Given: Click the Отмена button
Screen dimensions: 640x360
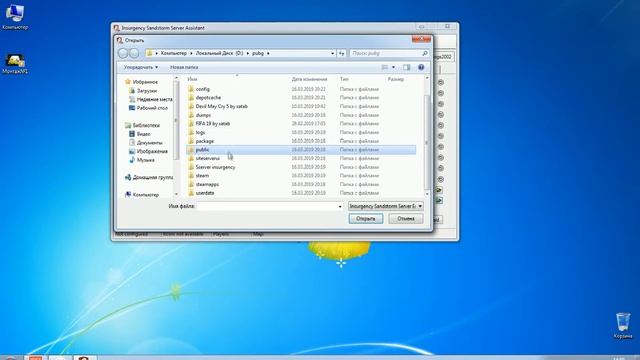Looking at the screenshot, I should point(406,219).
